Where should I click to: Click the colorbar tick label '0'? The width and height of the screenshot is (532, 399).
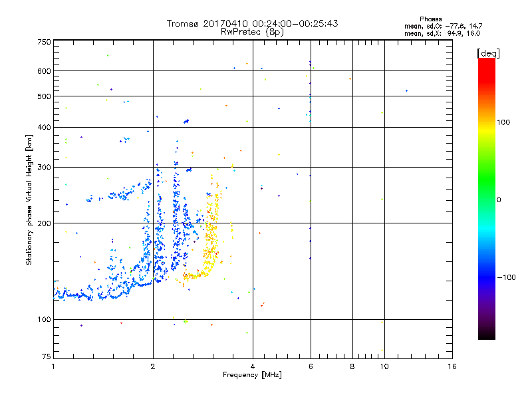499,200
